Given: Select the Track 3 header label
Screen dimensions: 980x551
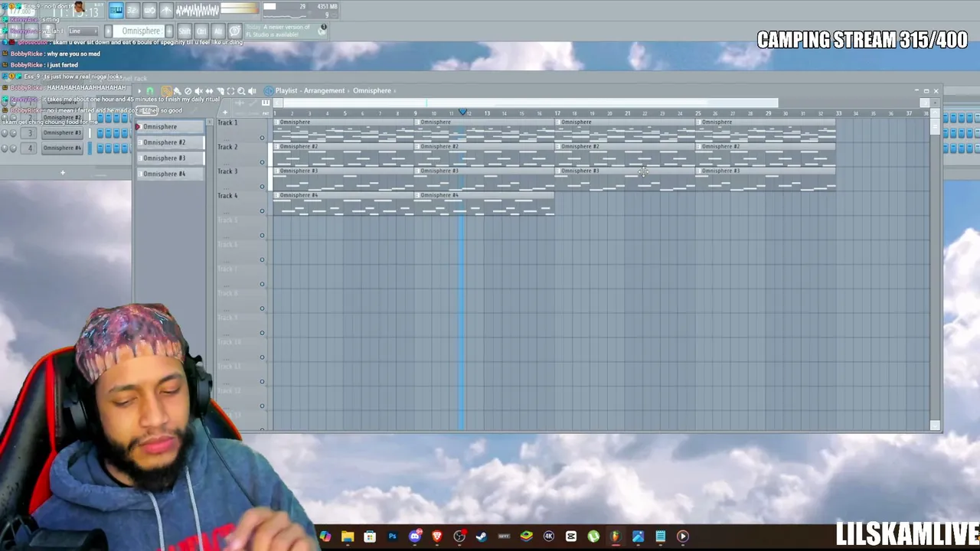Looking at the screenshot, I should tap(227, 171).
